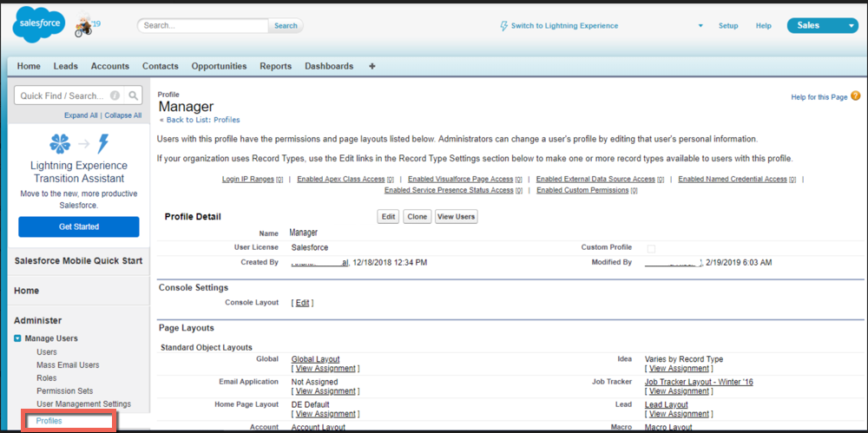The width and height of the screenshot is (868, 433).
Task: Click the Edit profile button
Action: tap(389, 217)
